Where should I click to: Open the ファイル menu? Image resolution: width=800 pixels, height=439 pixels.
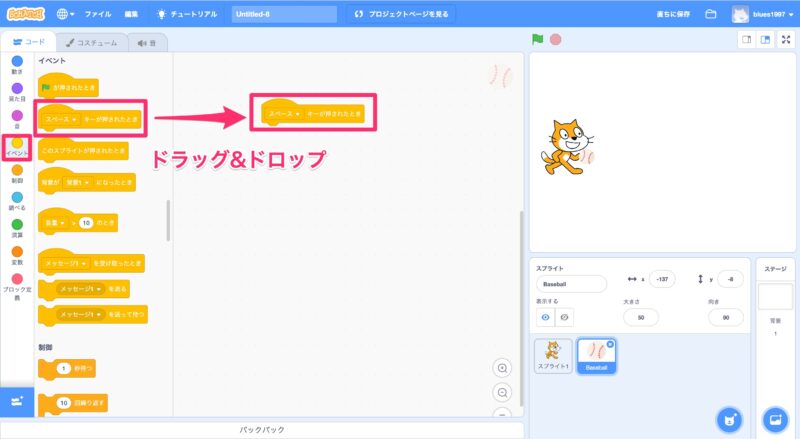pos(98,14)
